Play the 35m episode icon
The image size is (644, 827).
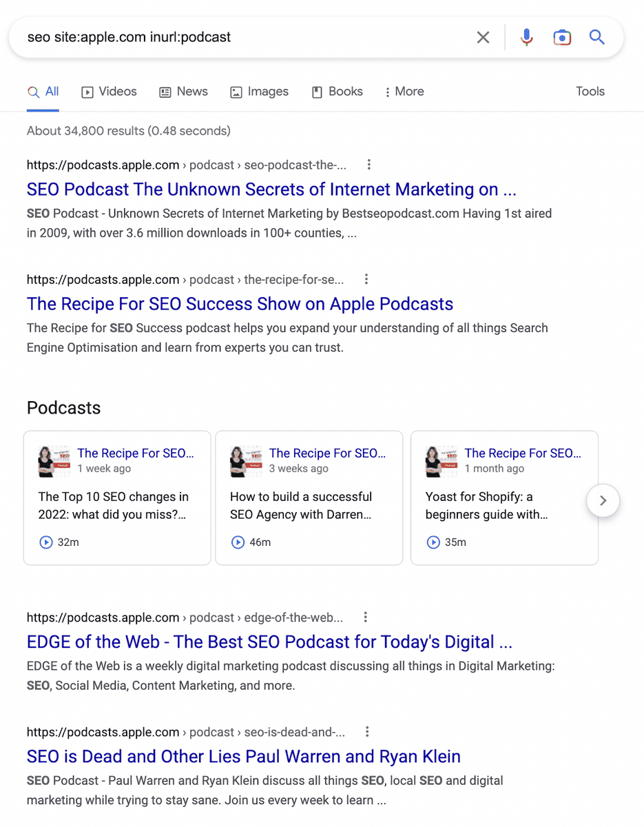pos(433,542)
